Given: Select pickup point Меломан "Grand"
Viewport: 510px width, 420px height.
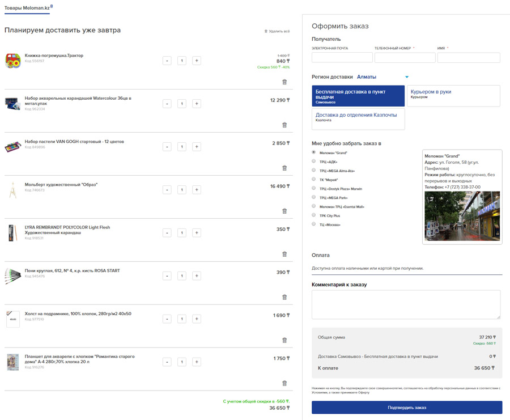Looking at the screenshot, I should click(313, 152).
